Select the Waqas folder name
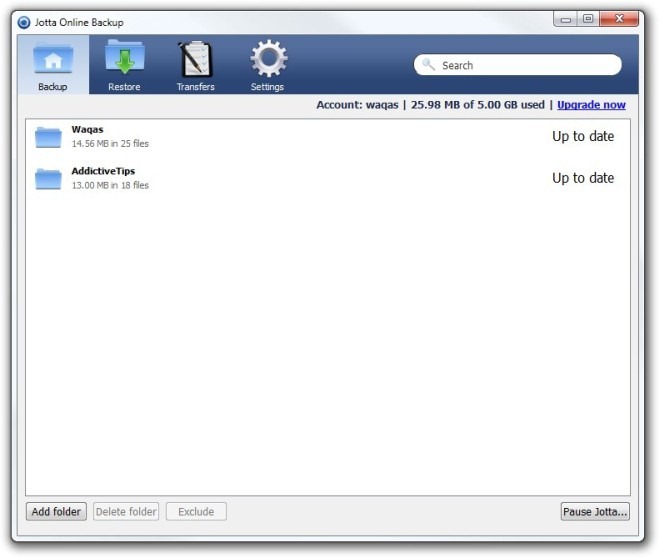This screenshot has height=558, width=660. pyautogui.click(x=88, y=130)
